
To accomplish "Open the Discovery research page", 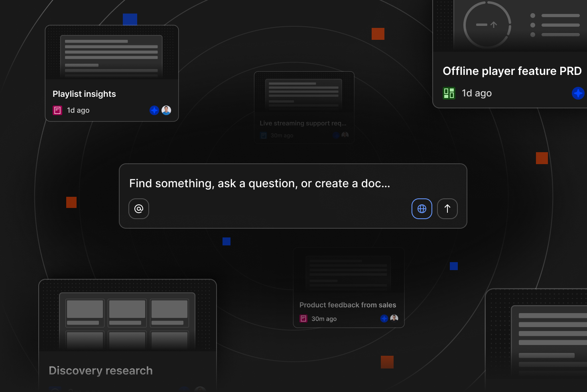I will [x=100, y=370].
